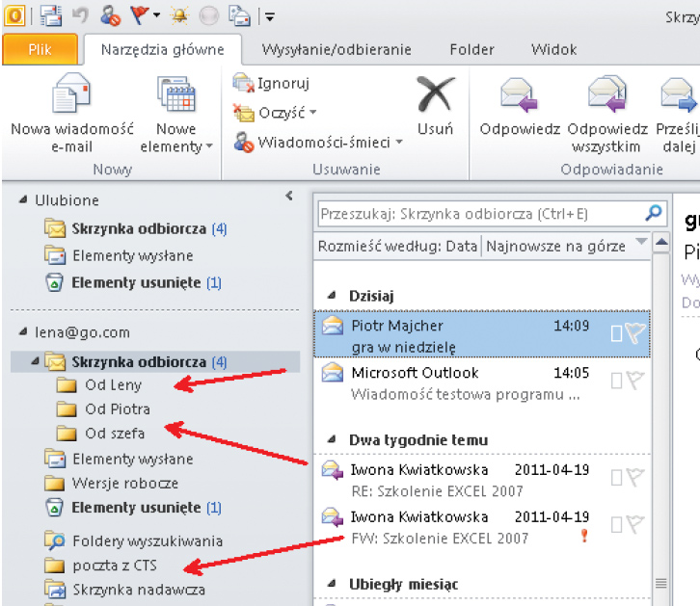Open the Wiadomości-śmieci dropdown
Screen dimensions: 700x606
pyautogui.click(x=399, y=143)
